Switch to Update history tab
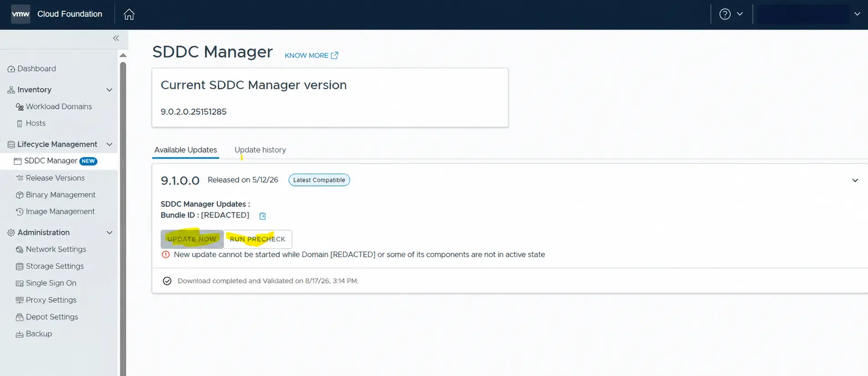This screenshot has width=868, height=376. point(260,150)
